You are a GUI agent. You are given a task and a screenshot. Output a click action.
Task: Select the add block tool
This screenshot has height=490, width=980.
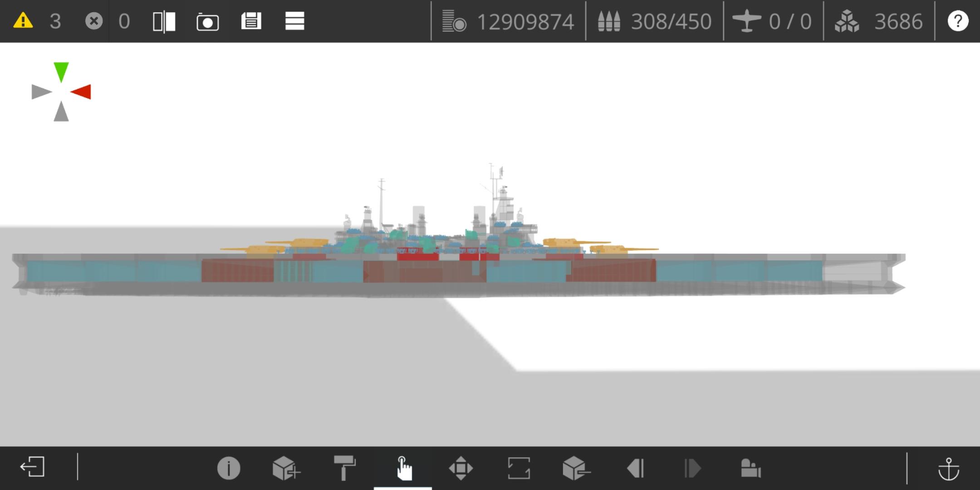pos(286,468)
